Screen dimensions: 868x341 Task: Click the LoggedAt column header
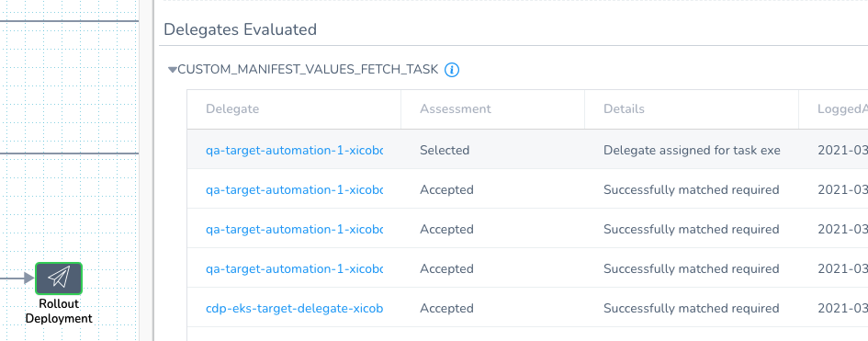(842, 109)
